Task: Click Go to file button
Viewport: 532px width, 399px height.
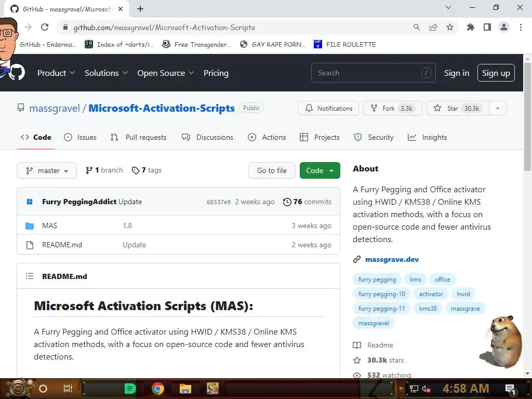Action: [x=272, y=170]
